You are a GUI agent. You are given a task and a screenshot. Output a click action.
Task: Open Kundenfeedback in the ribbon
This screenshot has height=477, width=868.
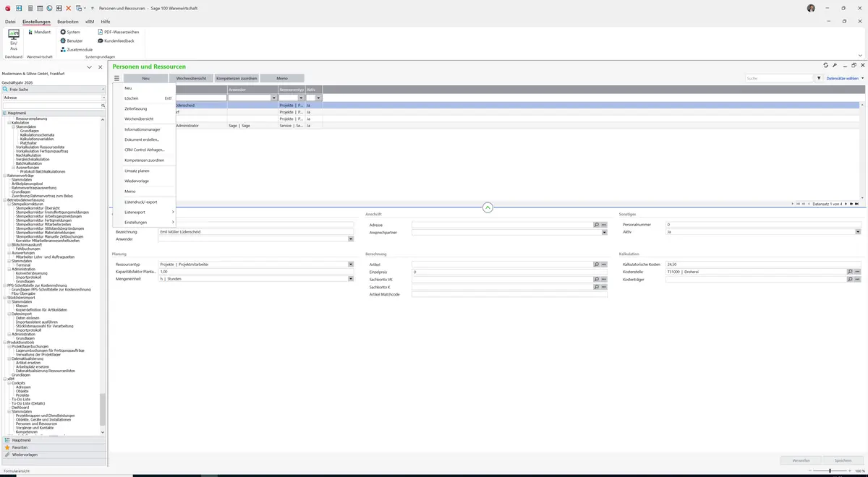click(x=116, y=40)
